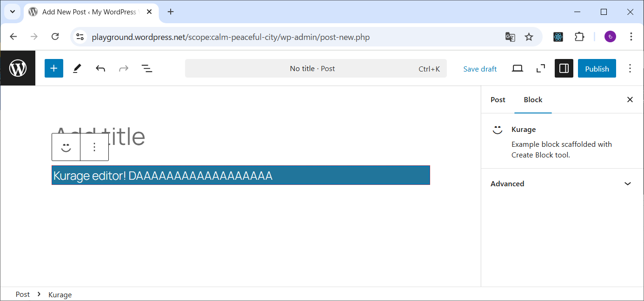Click the Publish button
This screenshot has height=301, width=644.
coord(597,68)
